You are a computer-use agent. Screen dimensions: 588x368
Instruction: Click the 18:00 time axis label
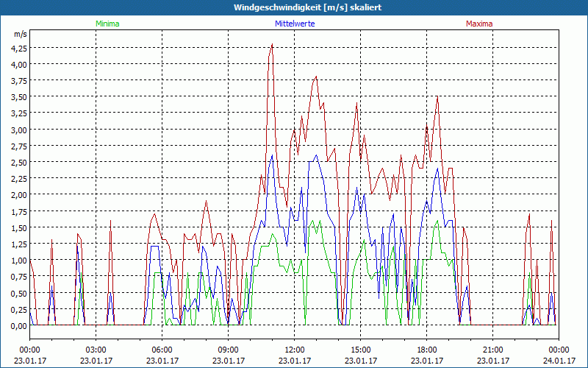(427, 350)
